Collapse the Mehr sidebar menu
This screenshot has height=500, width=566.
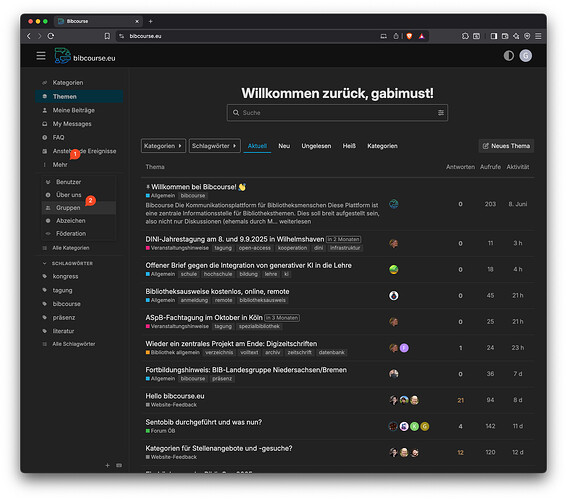[x=60, y=165]
